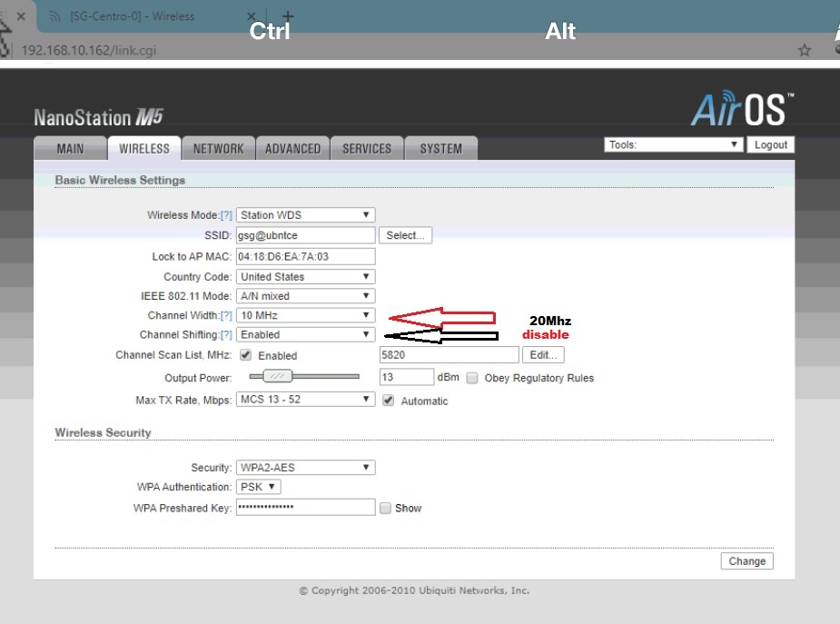Click the Select... SSID button
840x624 pixels.
[406, 235]
